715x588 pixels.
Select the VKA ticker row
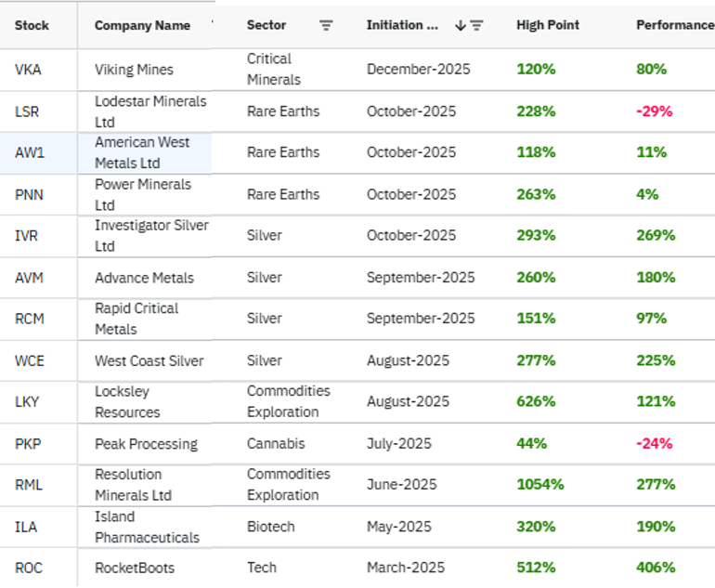tap(29, 70)
